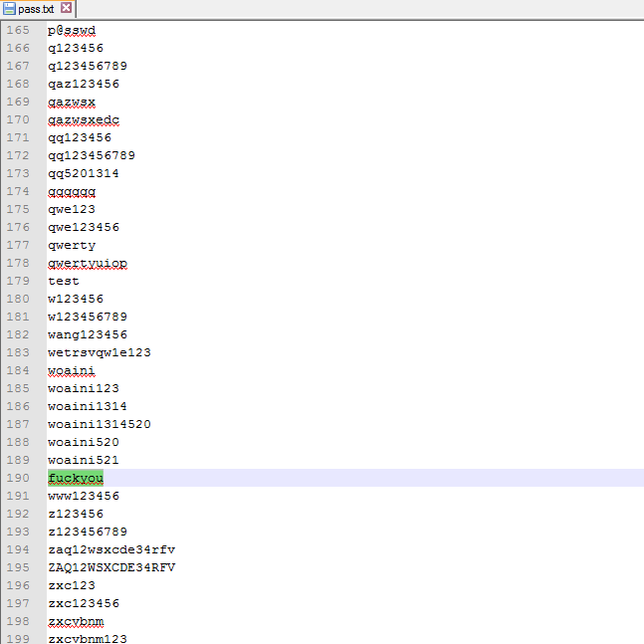Click the text 'woaini520' on line 188
644x644 pixels.
(x=84, y=442)
